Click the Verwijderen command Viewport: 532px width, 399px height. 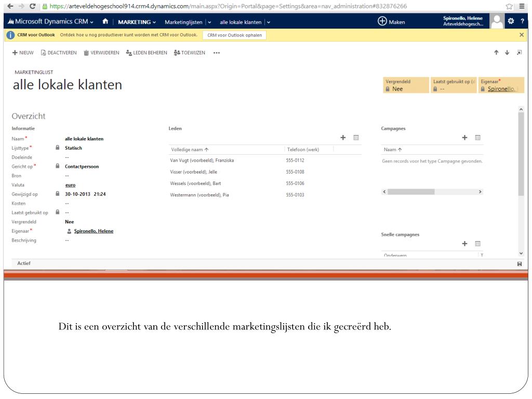(x=101, y=53)
